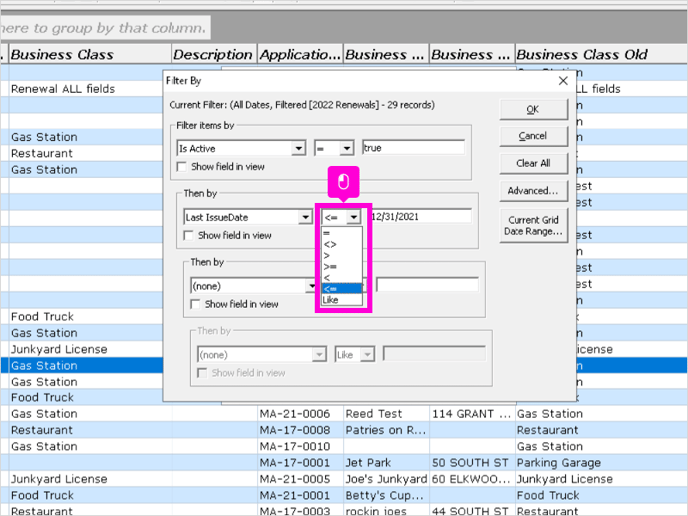This screenshot has height=516, width=688.
Task: Click Joe's Junkyard cell
Action: (386, 479)
